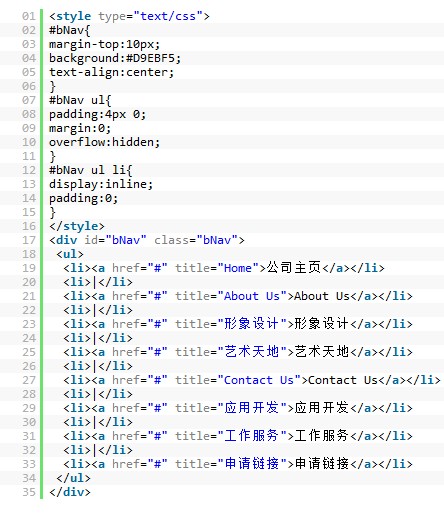Click line number 35 in the gutter

point(29,492)
